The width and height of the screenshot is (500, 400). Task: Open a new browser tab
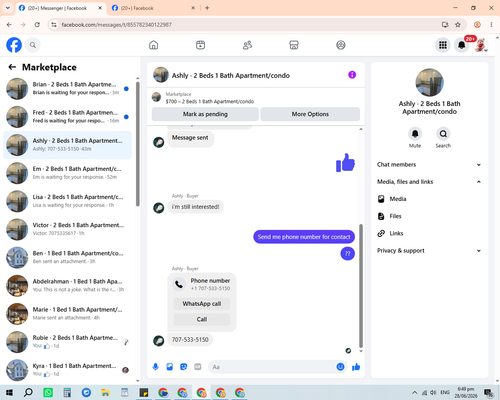[x=207, y=8]
